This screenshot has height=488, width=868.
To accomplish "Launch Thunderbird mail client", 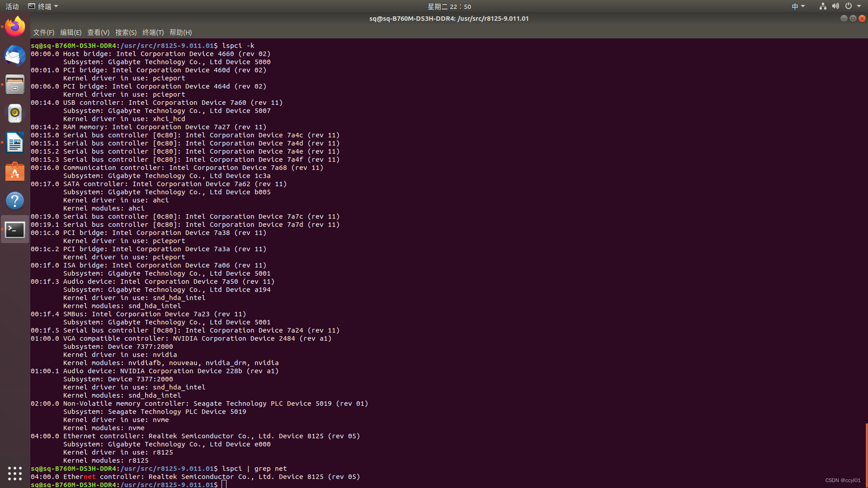I will [x=15, y=56].
